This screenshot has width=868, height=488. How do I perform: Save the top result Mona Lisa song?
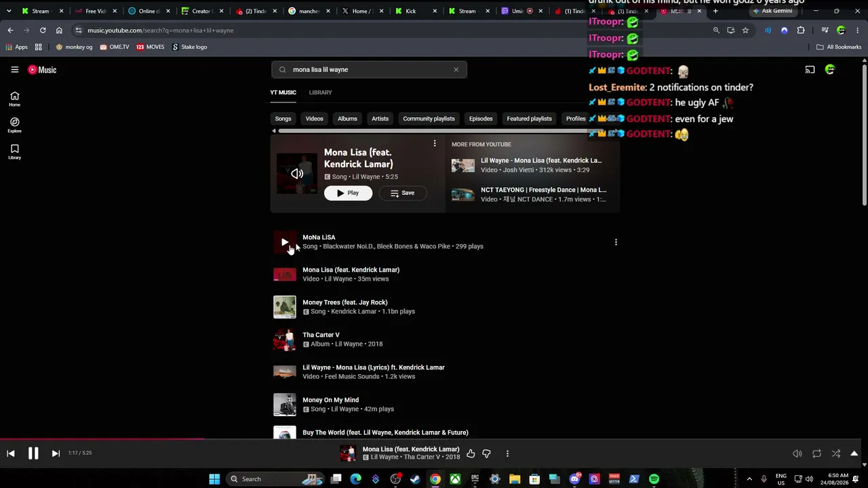pos(402,193)
